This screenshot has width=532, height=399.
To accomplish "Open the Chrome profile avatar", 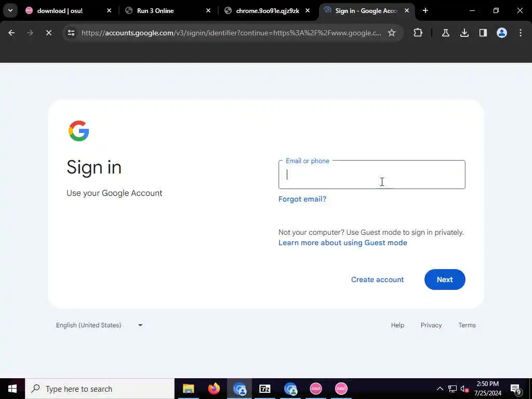I will pos(501,33).
